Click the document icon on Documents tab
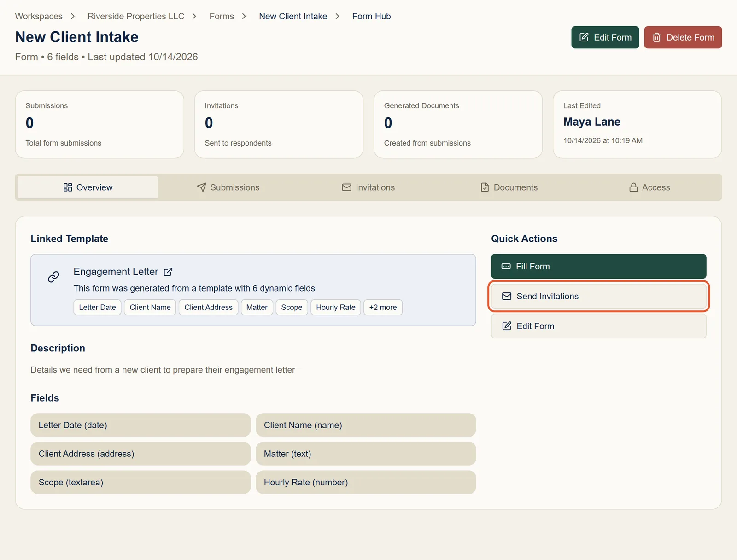The width and height of the screenshot is (737, 560). [x=485, y=187]
